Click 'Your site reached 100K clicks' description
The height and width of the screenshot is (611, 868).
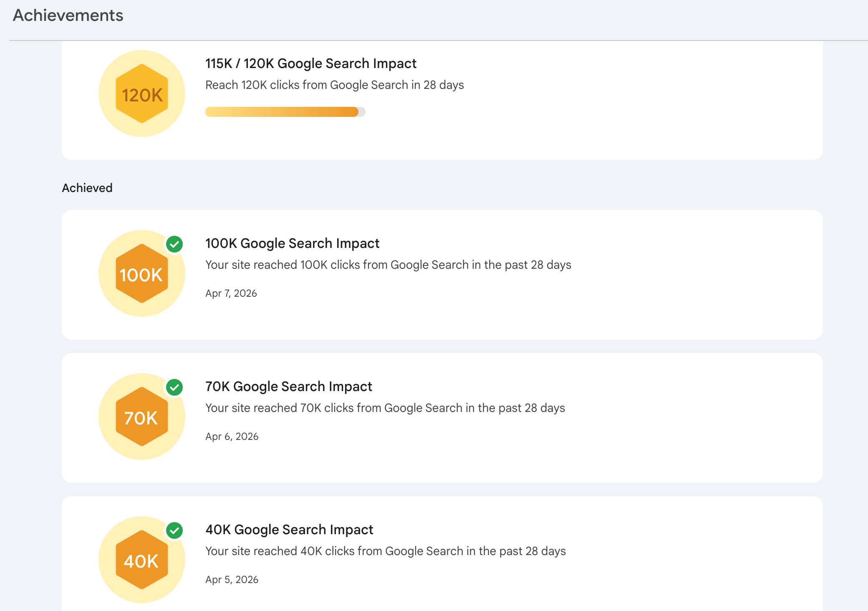(388, 265)
